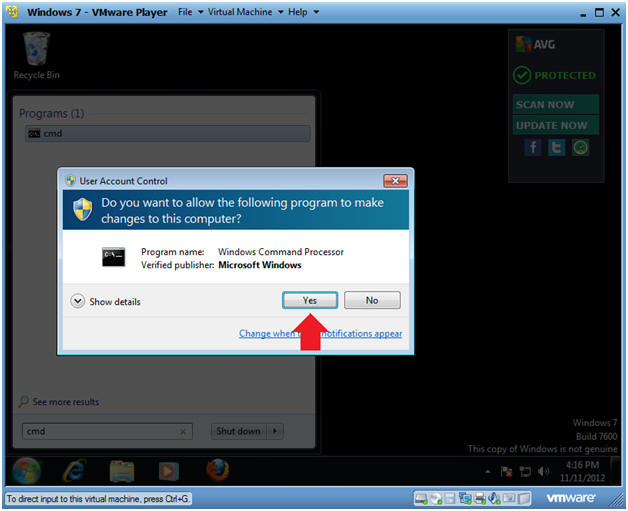Click 'Microsoft Windows' publisher text

(x=260, y=265)
